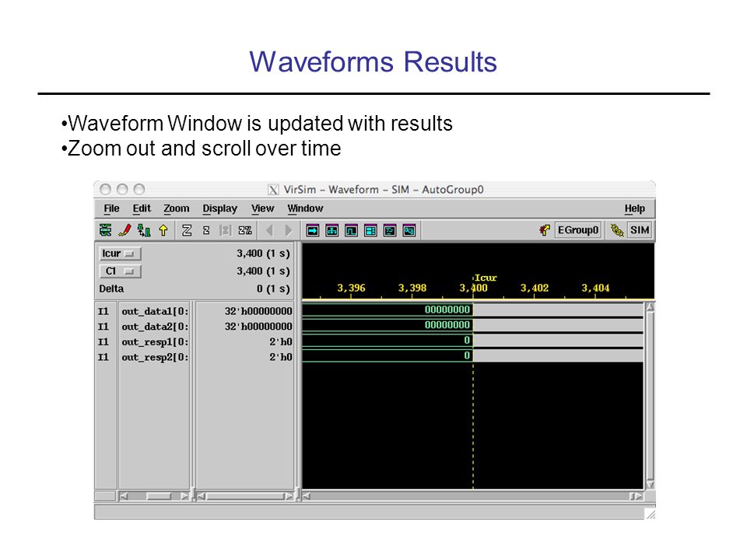Click the I1 label beside out_data1
Viewport: 747px width, 560px height.
point(103,311)
